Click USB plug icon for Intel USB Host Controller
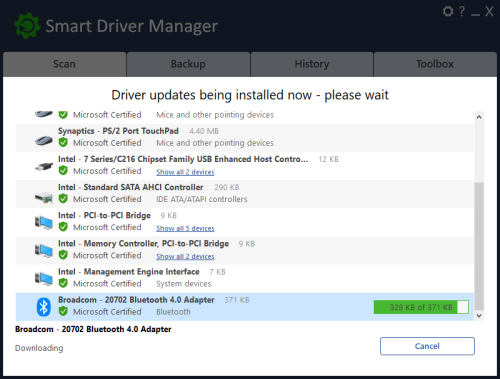This screenshot has height=379, width=500. (44, 166)
